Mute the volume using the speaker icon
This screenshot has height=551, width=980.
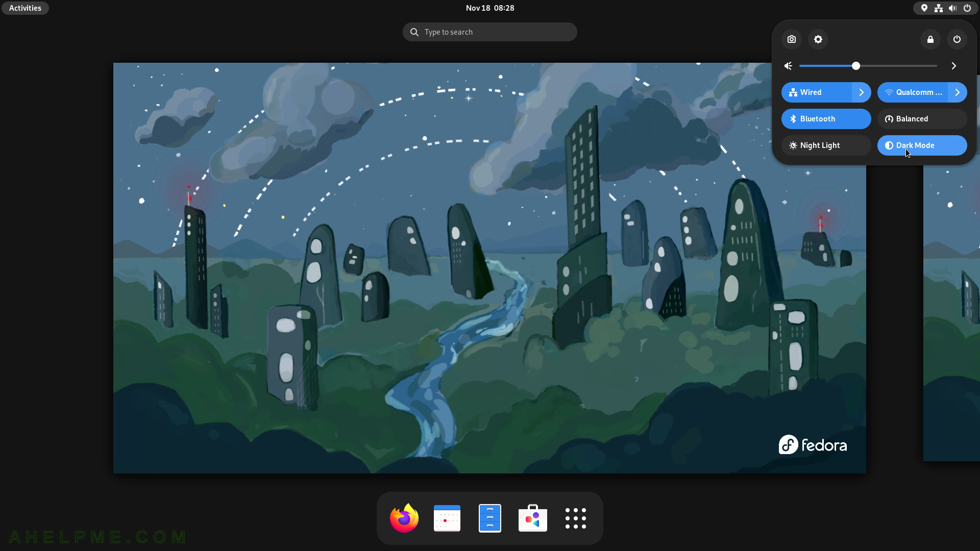pyautogui.click(x=789, y=66)
